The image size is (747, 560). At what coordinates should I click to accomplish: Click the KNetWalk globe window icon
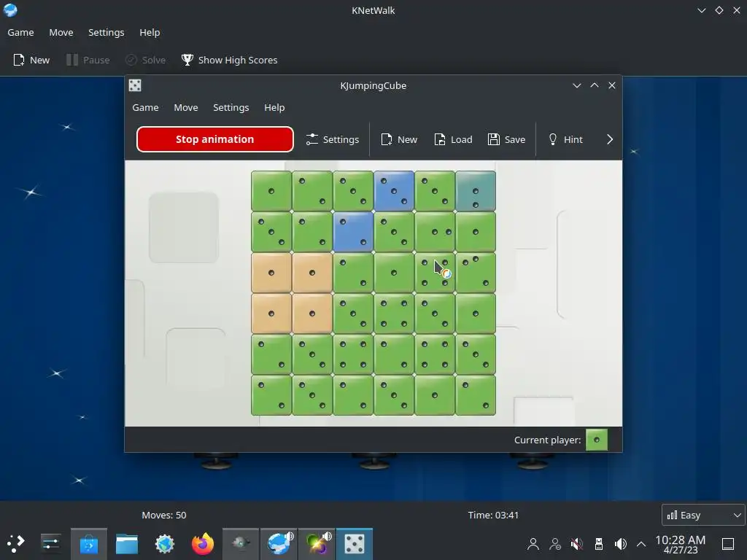[10, 10]
